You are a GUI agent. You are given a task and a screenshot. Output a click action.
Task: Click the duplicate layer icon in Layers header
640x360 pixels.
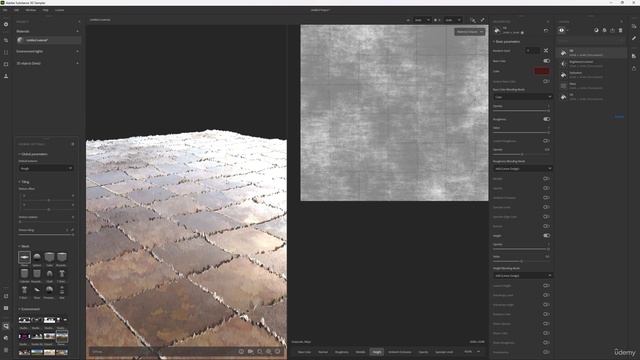coord(604,30)
